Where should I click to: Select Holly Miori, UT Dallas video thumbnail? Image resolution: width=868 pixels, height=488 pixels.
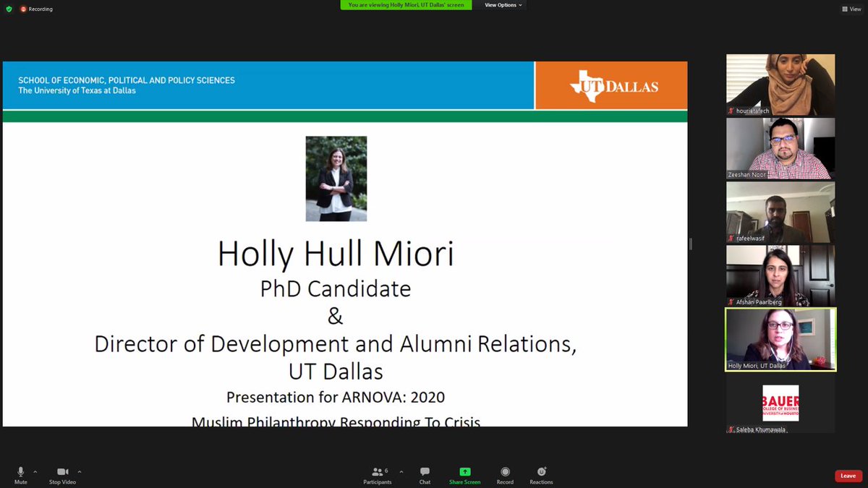[780, 340]
